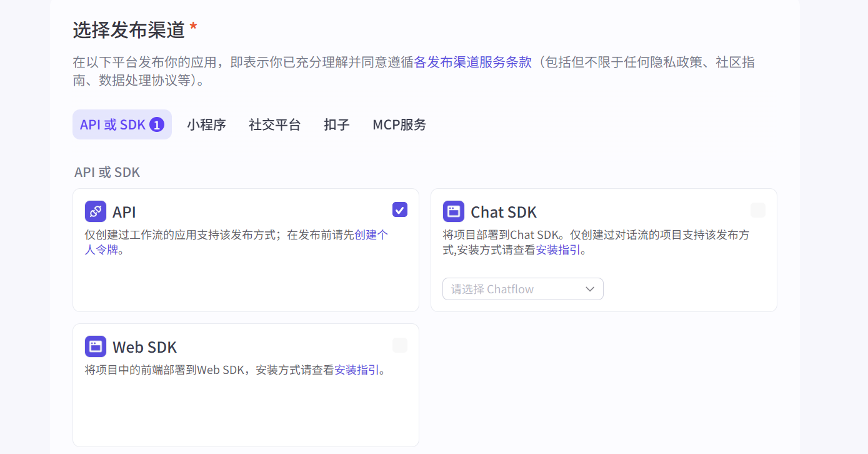Select the 社交平台 channel tab
The height and width of the screenshot is (454, 868).
click(x=274, y=124)
